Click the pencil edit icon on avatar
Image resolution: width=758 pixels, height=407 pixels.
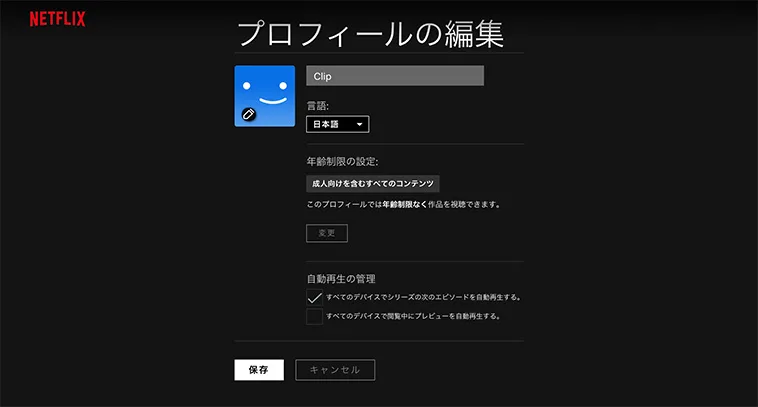tap(248, 114)
